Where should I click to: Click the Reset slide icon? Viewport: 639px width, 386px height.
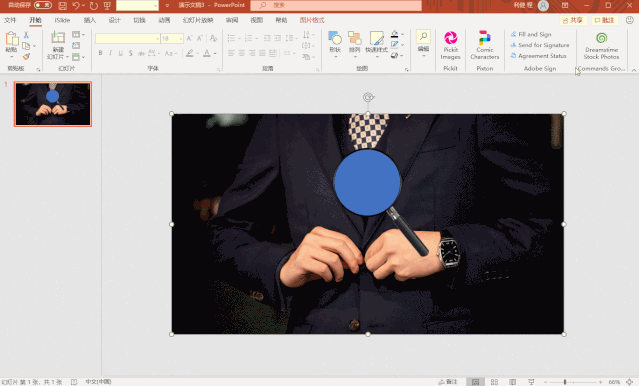pos(76,45)
